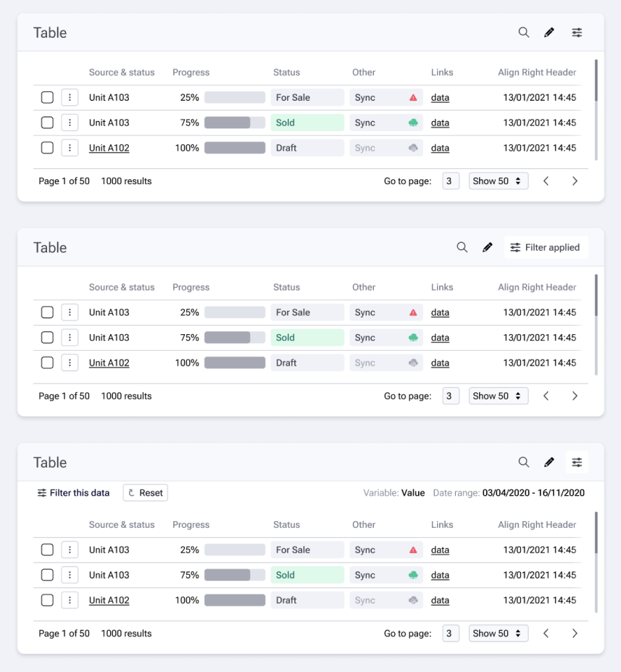Open the Show 50 dropdown in the bottom table
621x672 pixels.
498,634
